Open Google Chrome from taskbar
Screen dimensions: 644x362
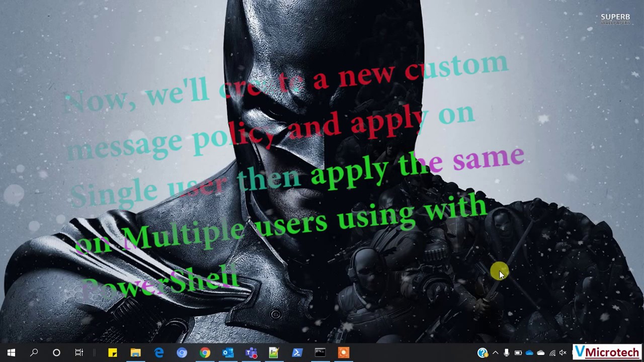[x=205, y=353]
